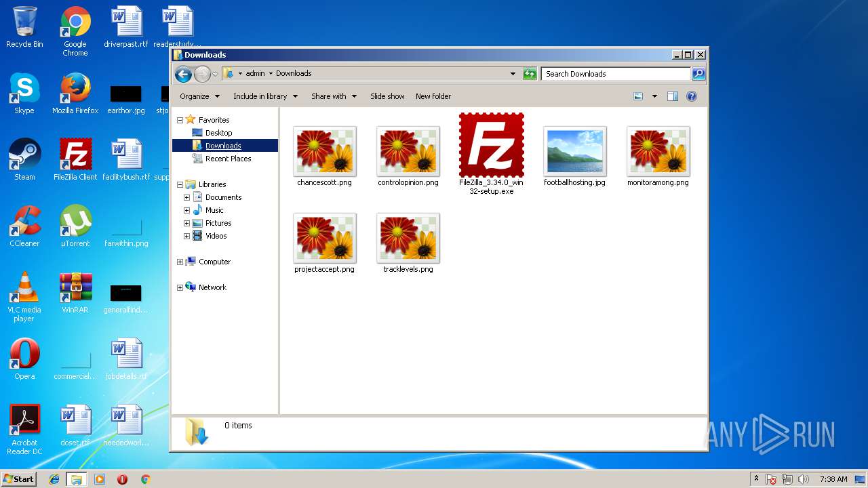Select Downloads in Favorites
The height and width of the screenshot is (488, 868).
(x=223, y=146)
